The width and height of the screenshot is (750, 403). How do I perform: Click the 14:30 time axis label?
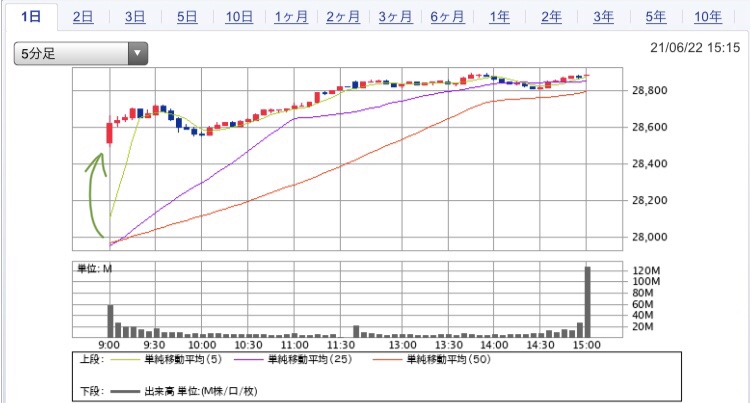click(540, 345)
